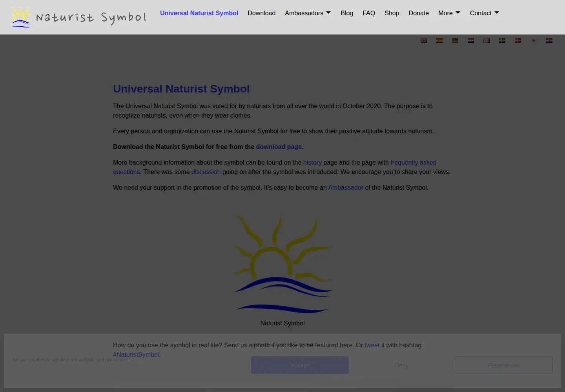The height and width of the screenshot is (392, 565).
Task: Expand the Contact dropdown menu
Action: [485, 13]
